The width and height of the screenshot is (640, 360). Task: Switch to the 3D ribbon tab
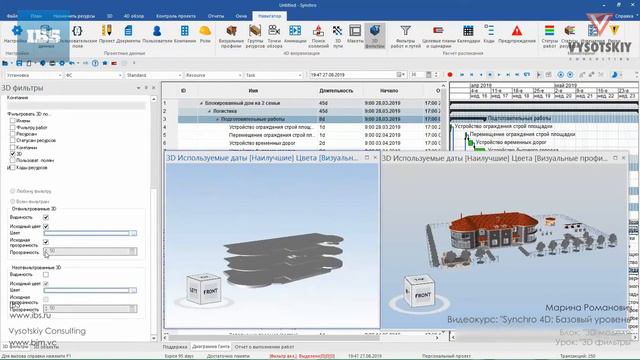[109, 16]
